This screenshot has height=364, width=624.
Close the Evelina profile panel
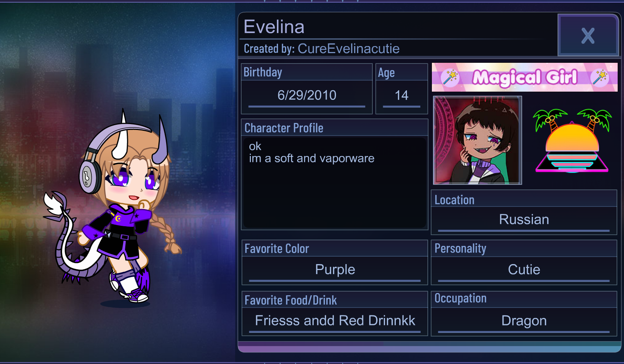(x=588, y=35)
